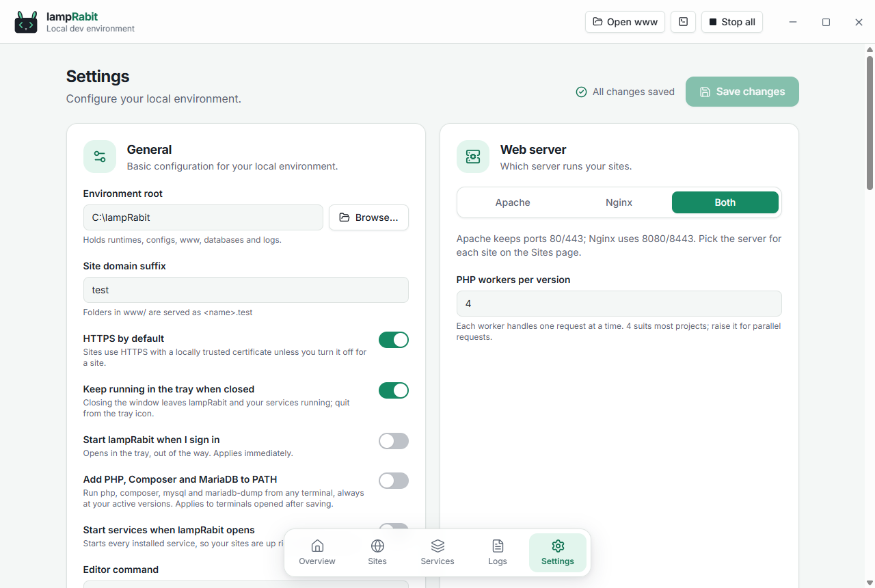This screenshot has width=875, height=588.
Task: Click "Folders in www/ are served as <name>.test" hint
Action: pos(168,312)
